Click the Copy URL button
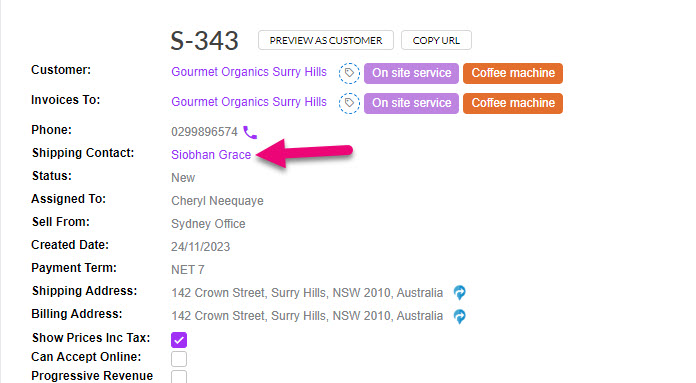The height and width of the screenshot is (383, 696). tap(436, 40)
